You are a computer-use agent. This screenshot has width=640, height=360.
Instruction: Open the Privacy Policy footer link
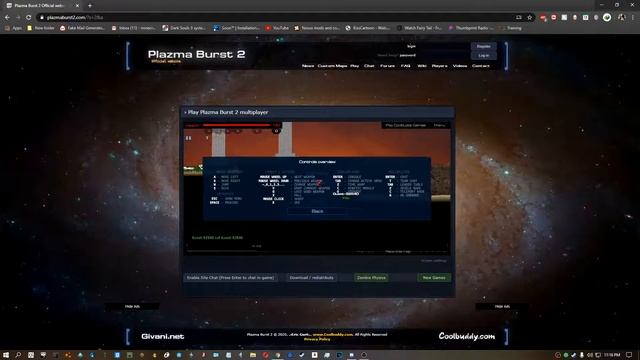(x=317, y=339)
